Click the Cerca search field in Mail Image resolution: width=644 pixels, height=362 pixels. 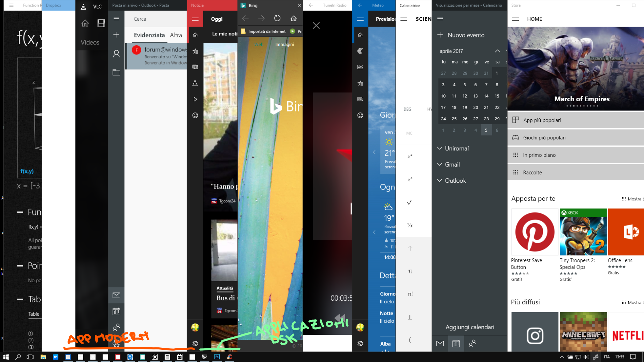(156, 19)
